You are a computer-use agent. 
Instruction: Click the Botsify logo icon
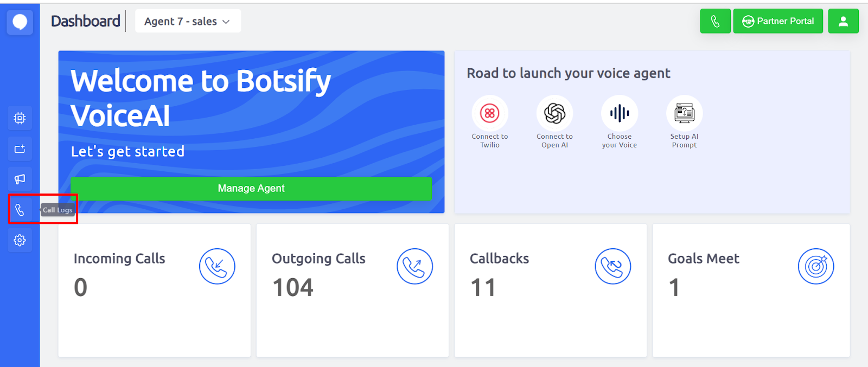click(x=20, y=22)
